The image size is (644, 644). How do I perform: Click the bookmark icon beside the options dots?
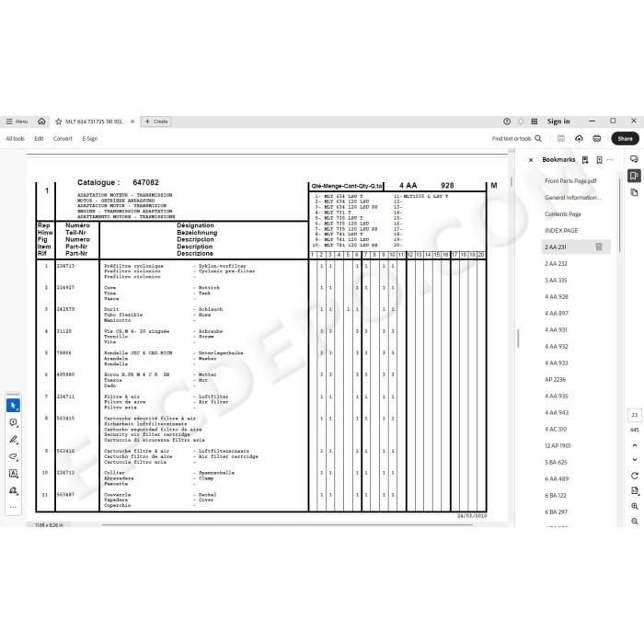coord(599,160)
